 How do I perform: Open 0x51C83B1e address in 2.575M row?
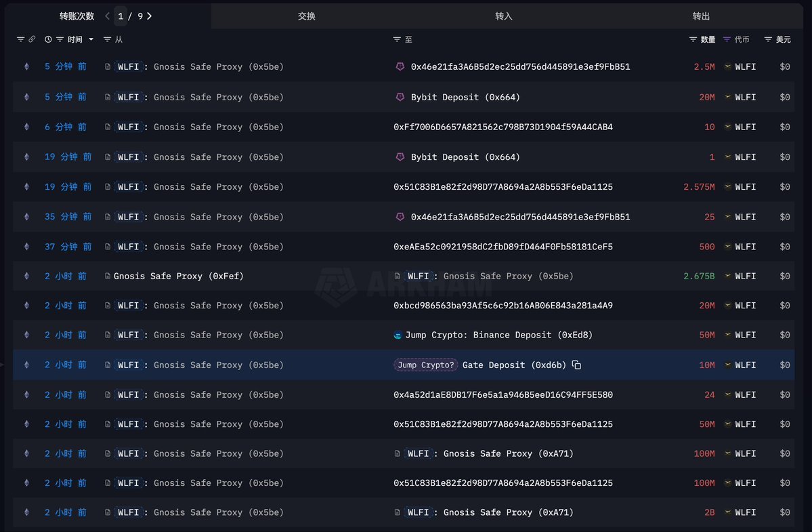pyautogui.click(x=503, y=187)
